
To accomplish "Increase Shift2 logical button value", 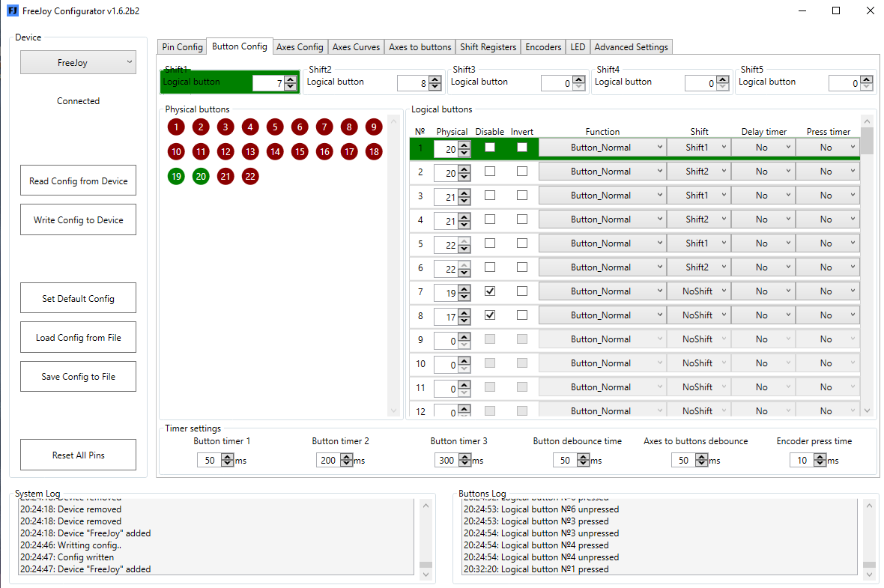I will [x=435, y=79].
